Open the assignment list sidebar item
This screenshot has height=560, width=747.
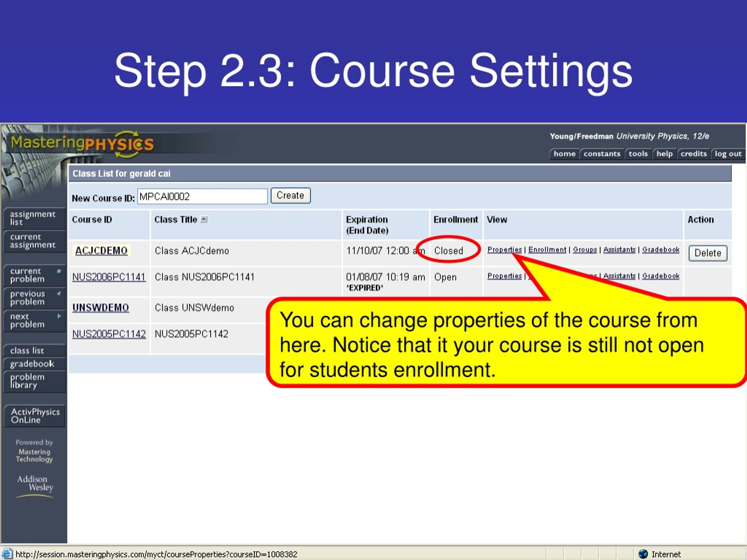(x=34, y=218)
